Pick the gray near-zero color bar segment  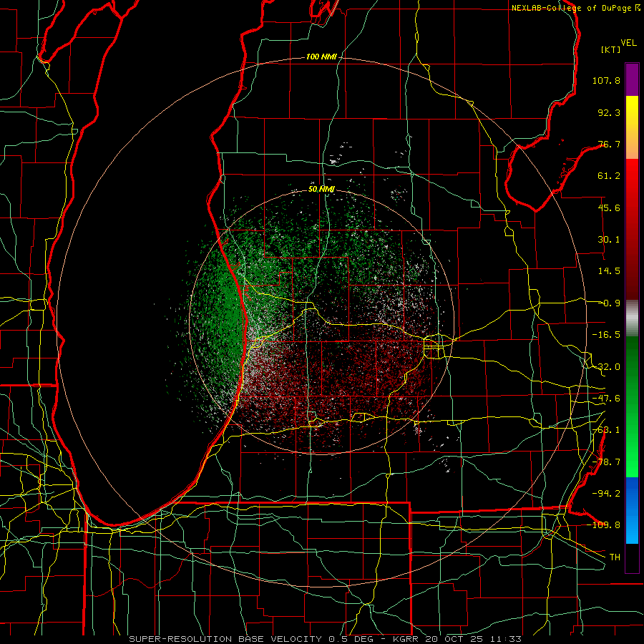point(632,318)
